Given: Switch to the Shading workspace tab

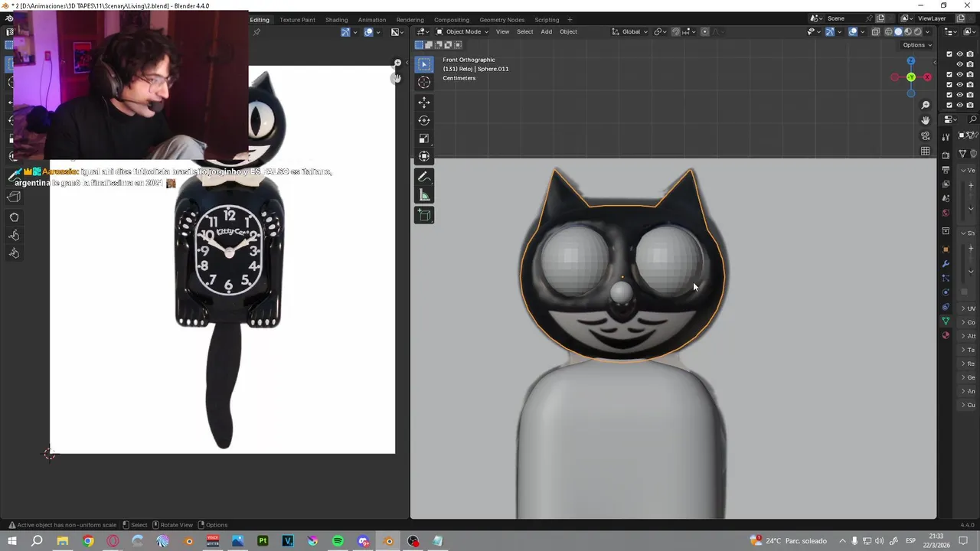Looking at the screenshot, I should click(x=336, y=19).
